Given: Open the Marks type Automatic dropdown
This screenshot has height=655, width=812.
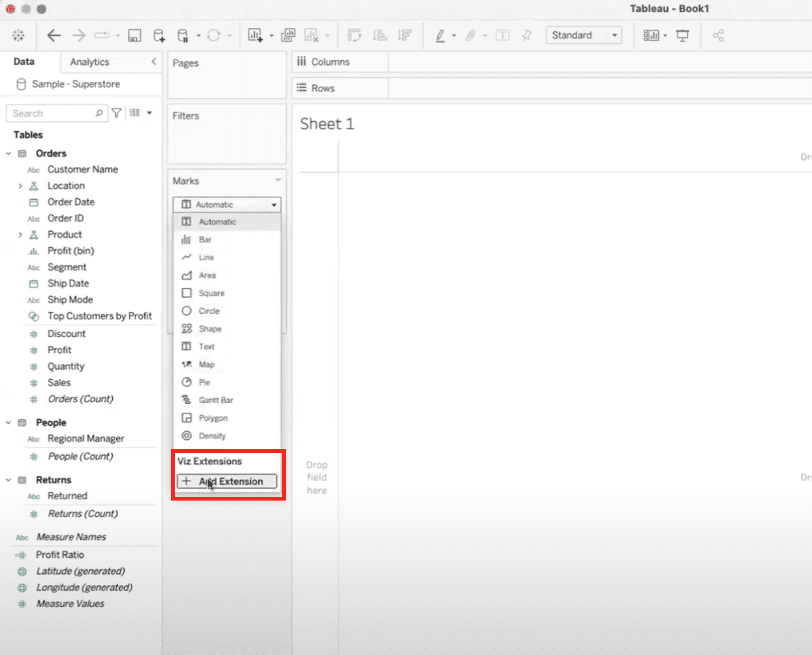Looking at the screenshot, I should [227, 204].
